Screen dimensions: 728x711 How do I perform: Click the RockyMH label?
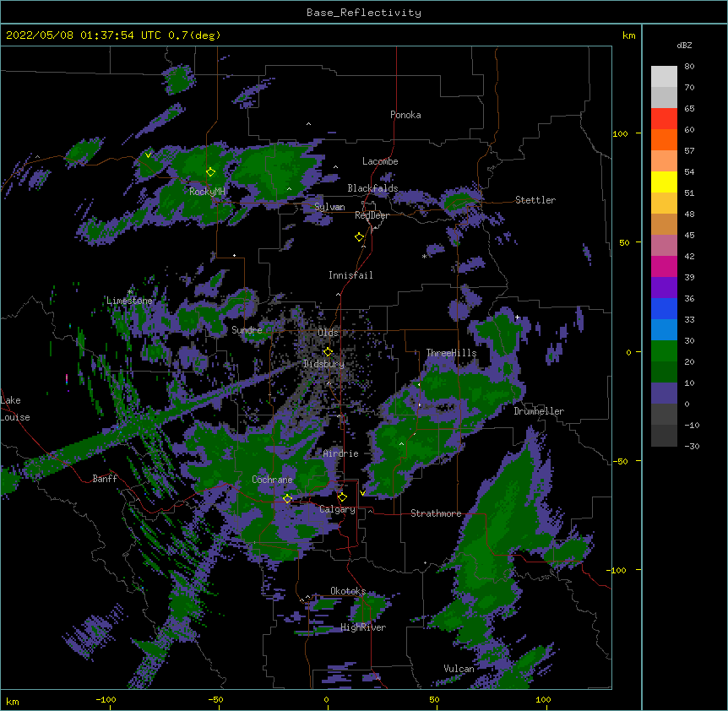coord(207,192)
